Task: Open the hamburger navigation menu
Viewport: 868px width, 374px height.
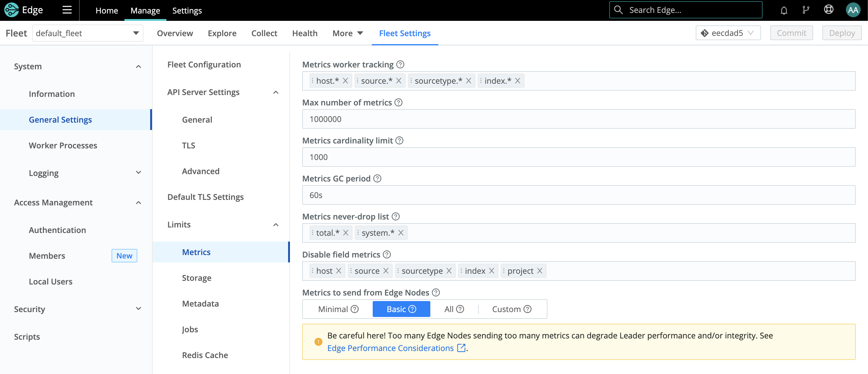Action: pyautogui.click(x=67, y=10)
